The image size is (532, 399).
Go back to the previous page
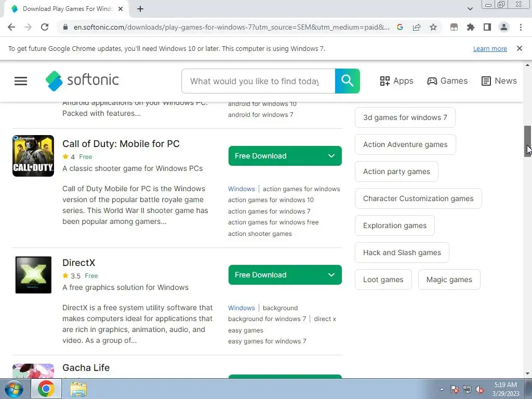[11, 27]
